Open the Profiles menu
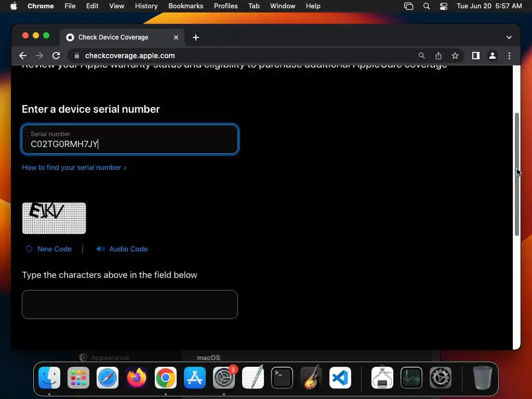 pos(225,6)
